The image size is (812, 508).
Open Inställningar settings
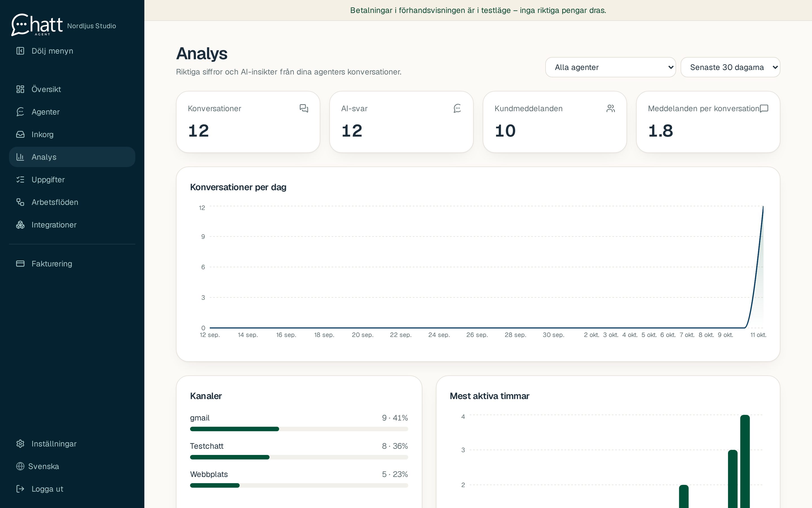coord(72,443)
